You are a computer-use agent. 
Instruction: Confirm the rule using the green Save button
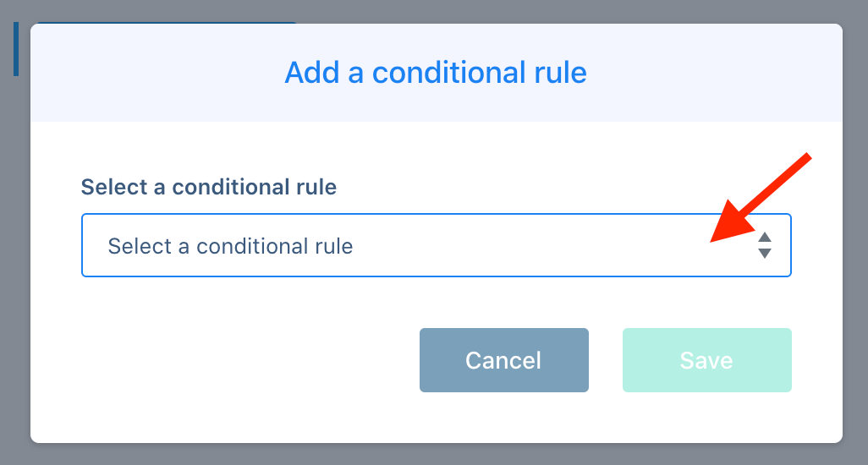[x=707, y=360]
